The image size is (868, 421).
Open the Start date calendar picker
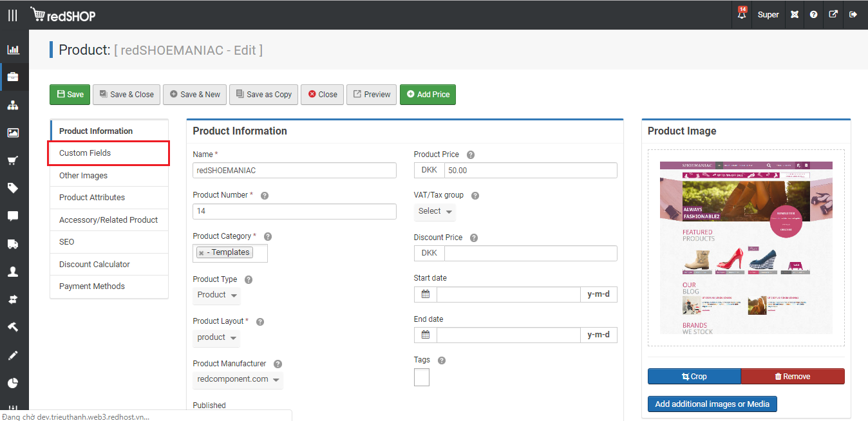pos(426,295)
